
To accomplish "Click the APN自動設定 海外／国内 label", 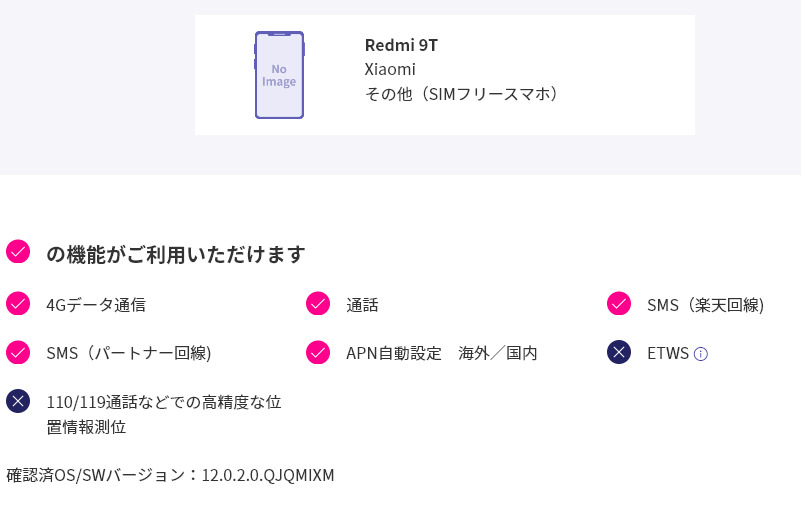I will click(x=441, y=353).
